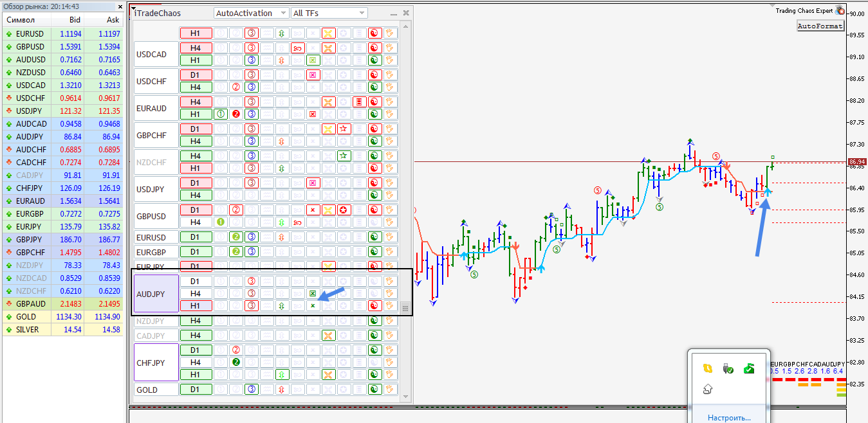Click the green filled 1 in GBPUSD H4 row
The height and width of the screenshot is (423, 868).
click(220, 222)
